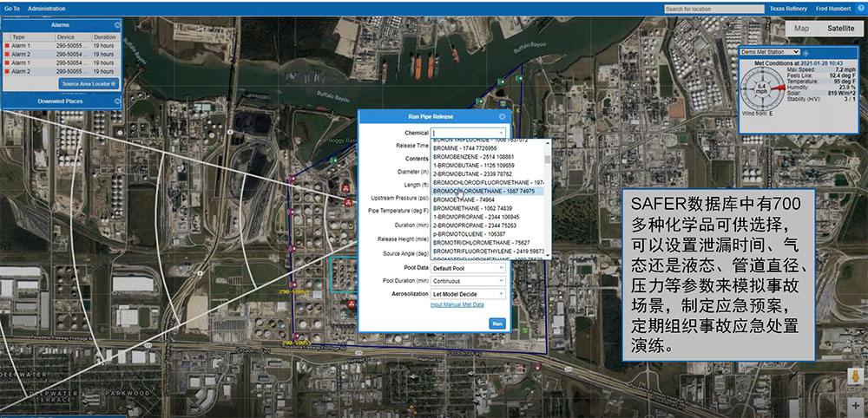
Task: Select second Alarm 2 row, device 290-50055
Action: [x=62, y=71]
